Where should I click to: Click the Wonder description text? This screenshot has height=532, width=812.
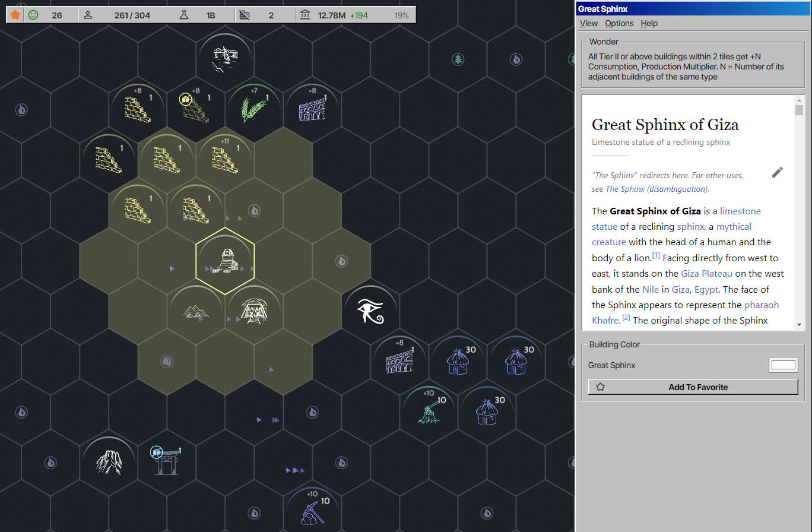pyautogui.click(x=686, y=66)
